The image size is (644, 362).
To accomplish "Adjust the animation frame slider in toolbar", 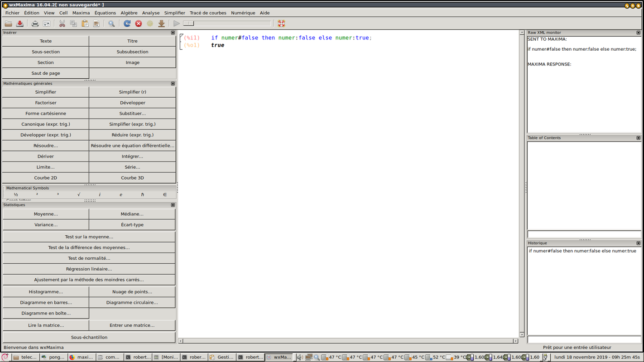I will tap(227, 24).
